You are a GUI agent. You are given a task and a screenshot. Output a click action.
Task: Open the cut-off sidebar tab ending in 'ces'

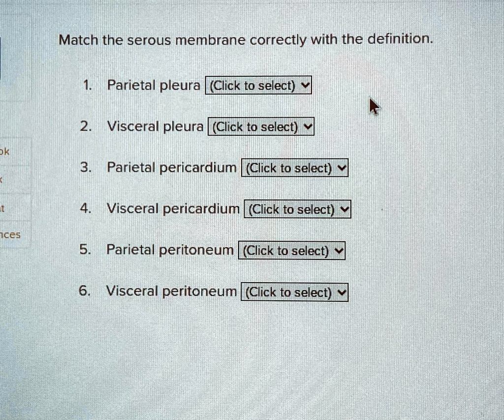[10, 235]
